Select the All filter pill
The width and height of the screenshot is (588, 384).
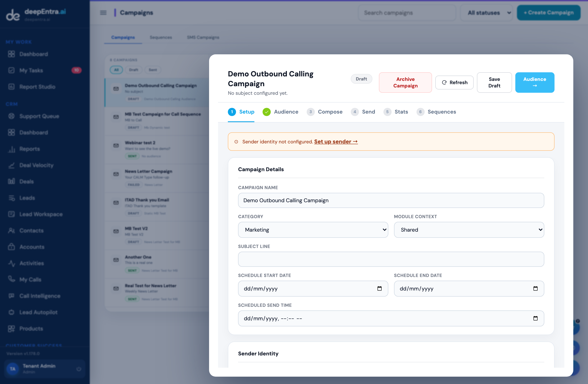click(116, 70)
